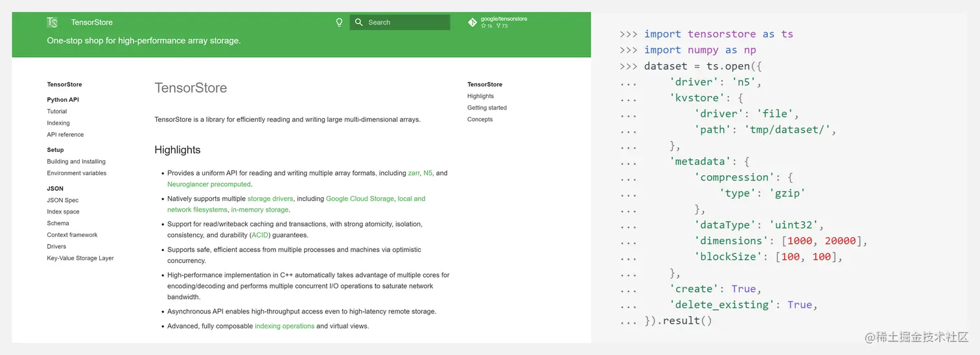Jump to Concepts in table of contents

pos(480,119)
